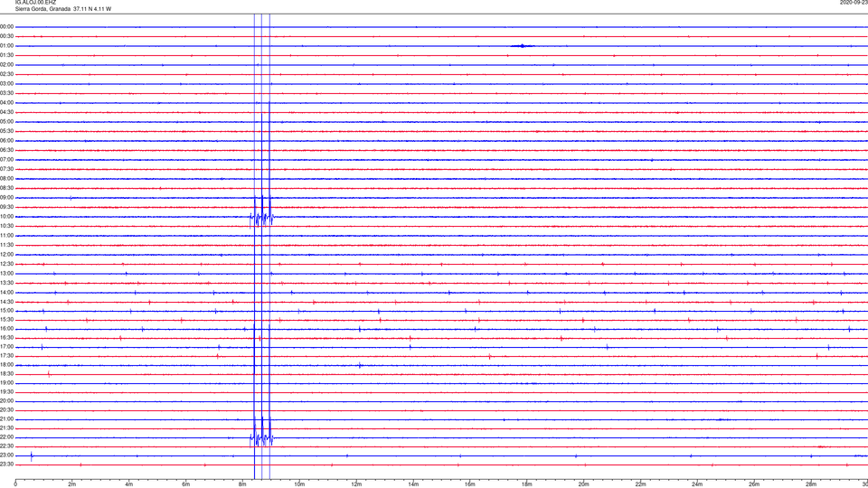This screenshot has width=868, height=488.
Task: Select the 21:30 trace time label
Action: [7, 428]
